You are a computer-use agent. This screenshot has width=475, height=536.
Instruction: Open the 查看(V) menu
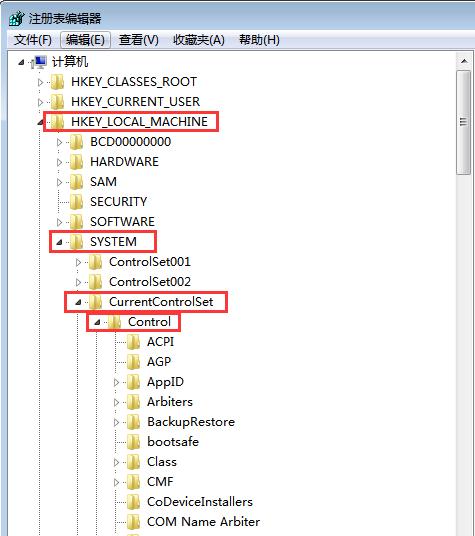click(x=138, y=40)
